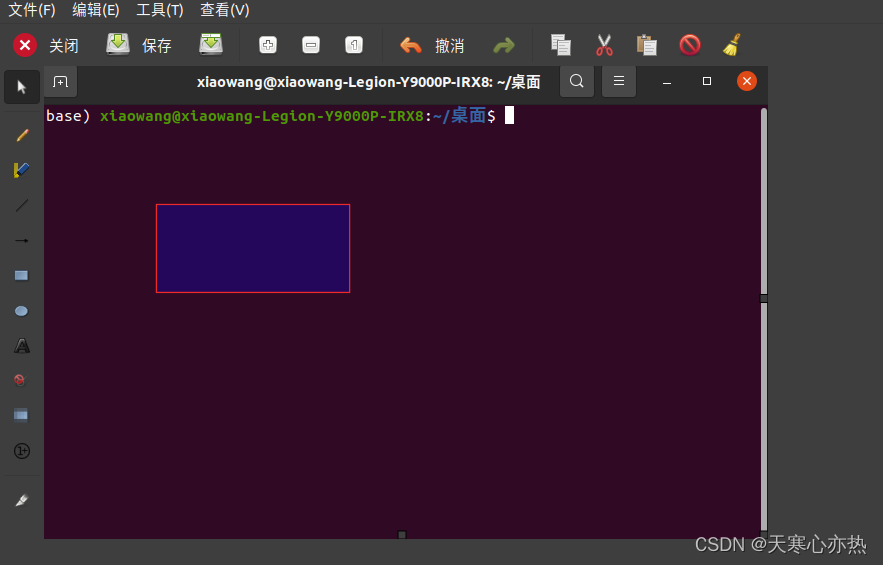Select the rectangle drawing tool
883x565 pixels.
pos(21,275)
